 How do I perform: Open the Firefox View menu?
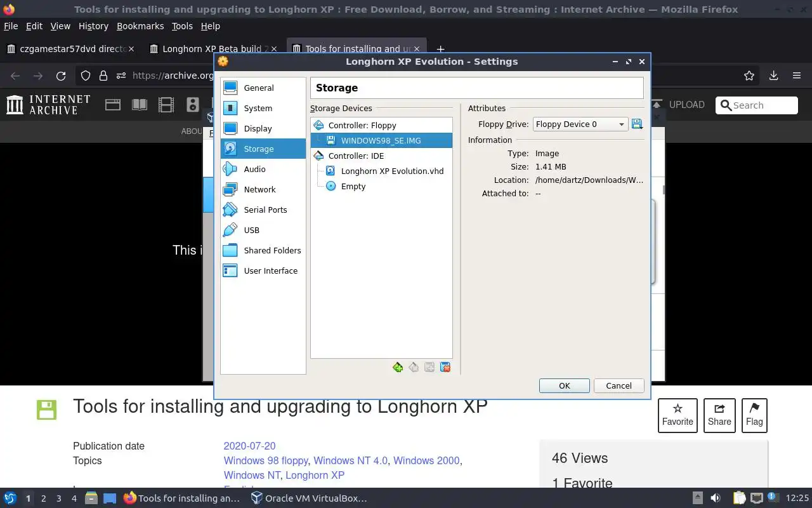[x=60, y=26]
